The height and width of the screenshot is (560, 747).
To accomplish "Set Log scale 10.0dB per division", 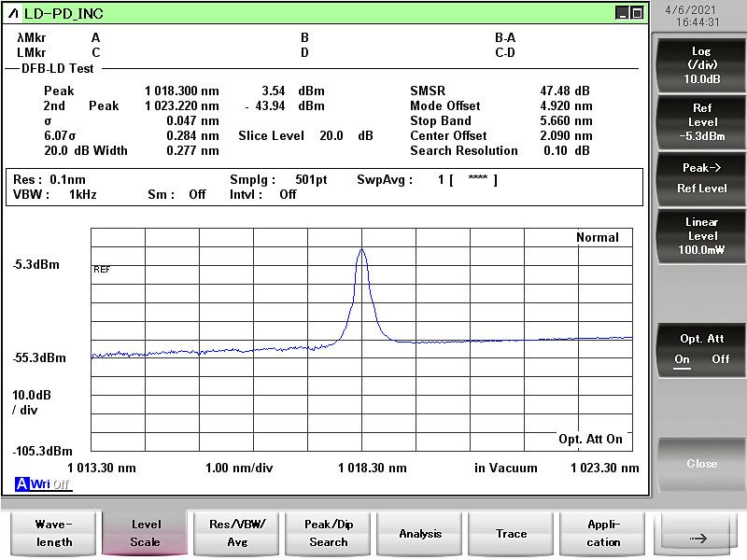I will pyautogui.click(x=701, y=65).
